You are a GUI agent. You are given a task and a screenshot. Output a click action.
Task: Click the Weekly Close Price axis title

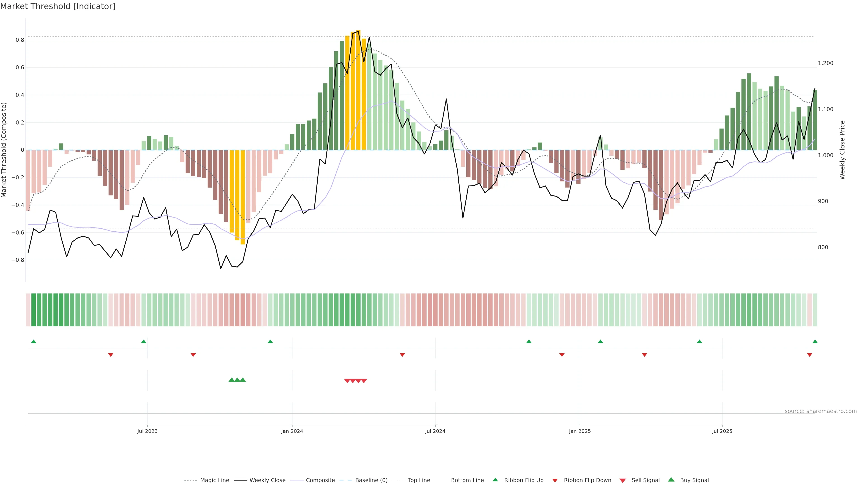point(842,150)
